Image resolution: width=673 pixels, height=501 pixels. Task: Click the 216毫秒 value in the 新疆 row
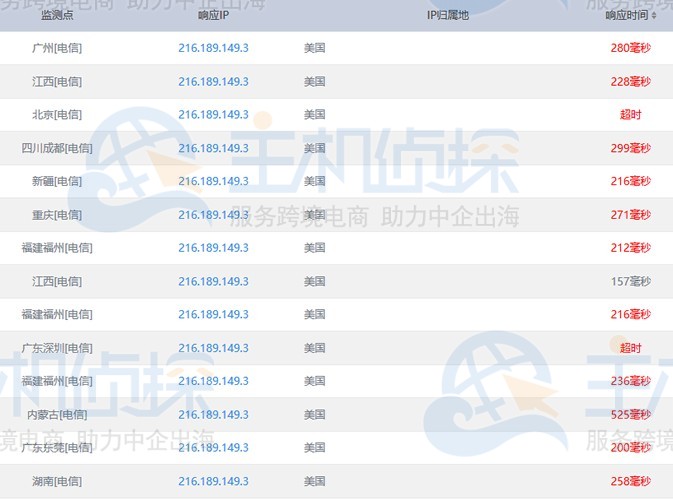631,181
